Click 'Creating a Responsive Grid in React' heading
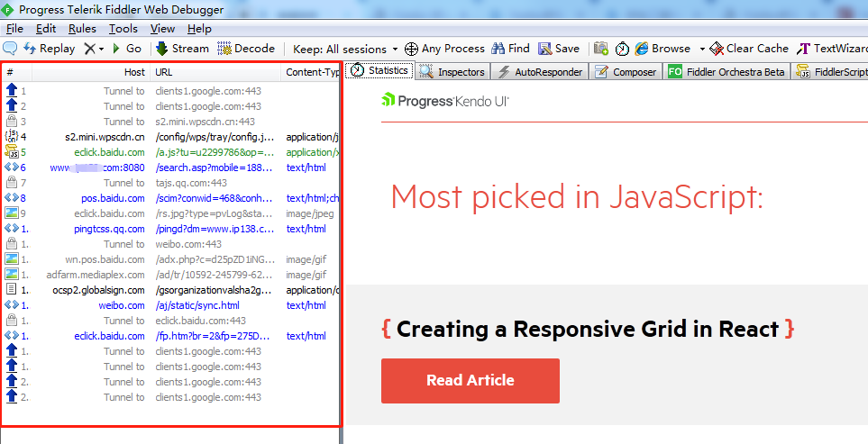868x444 pixels. 588,329
